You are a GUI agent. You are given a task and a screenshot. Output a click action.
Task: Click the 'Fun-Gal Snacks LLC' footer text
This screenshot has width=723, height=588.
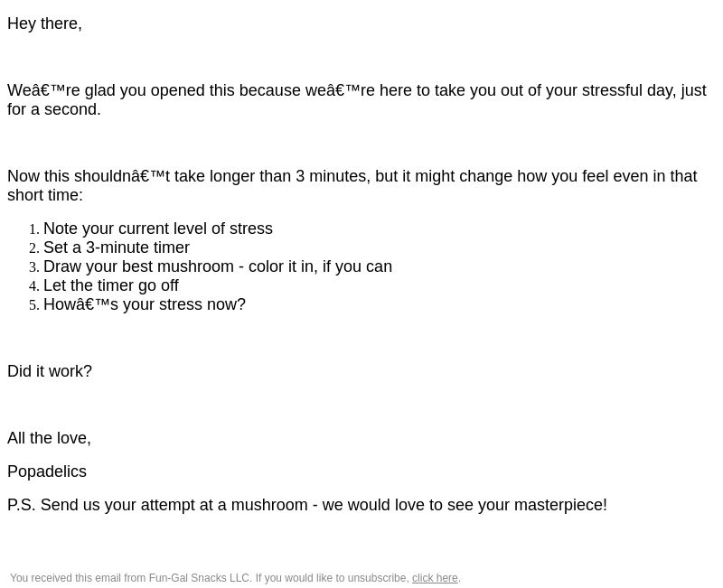200,578
